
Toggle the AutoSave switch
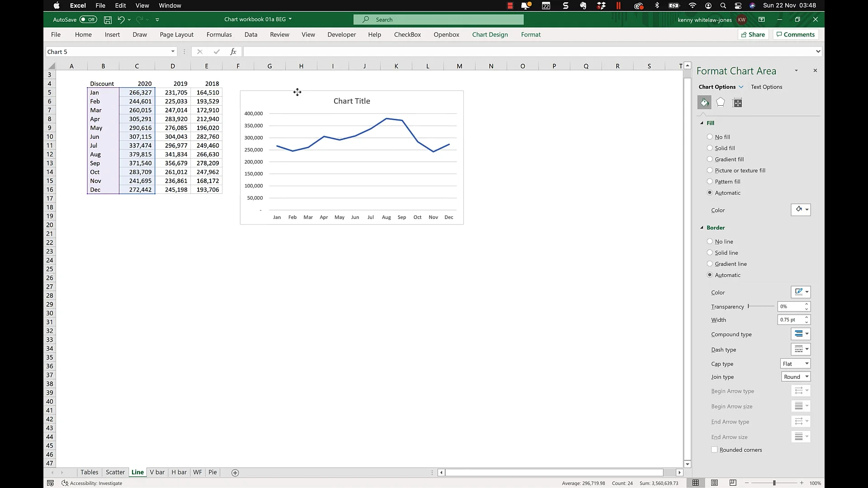pos(88,19)
